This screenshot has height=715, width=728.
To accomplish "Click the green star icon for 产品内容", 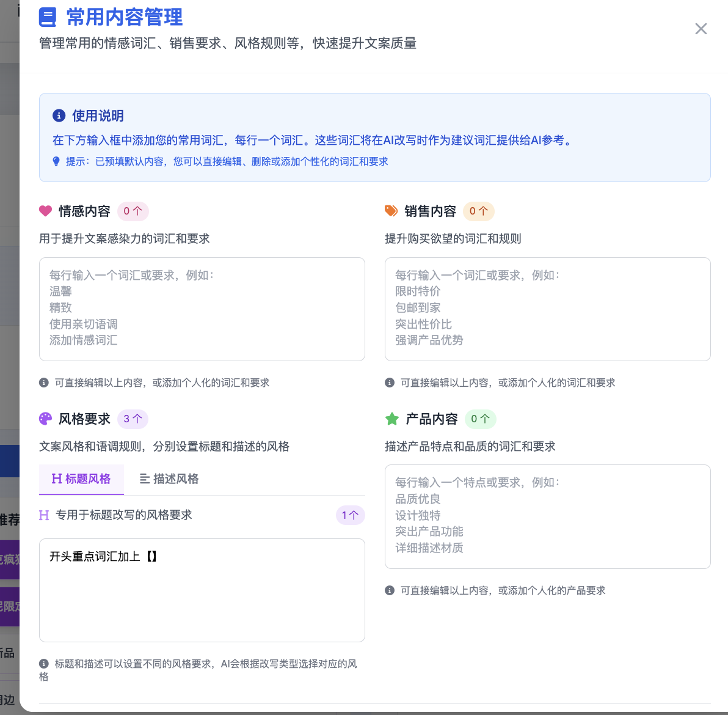I will [x=392, y=419].
